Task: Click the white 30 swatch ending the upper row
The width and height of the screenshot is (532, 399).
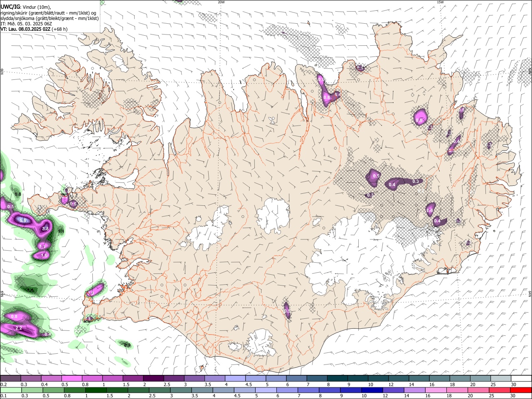Action: coord(520,379)
